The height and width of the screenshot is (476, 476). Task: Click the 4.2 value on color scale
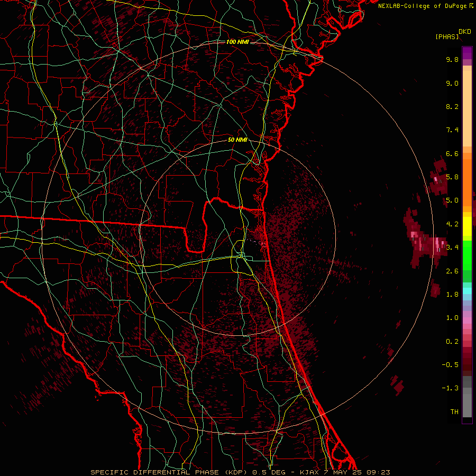(x=452, y=224)
